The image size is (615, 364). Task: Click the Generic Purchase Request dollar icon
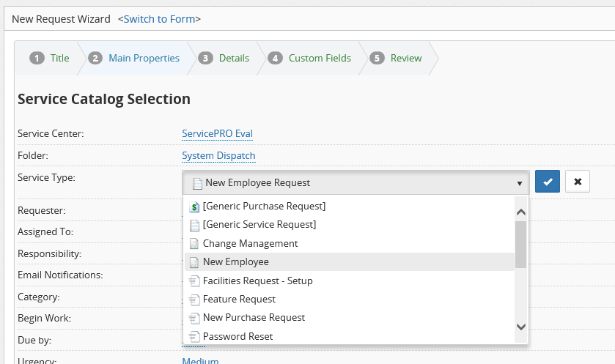click(194, 207)
